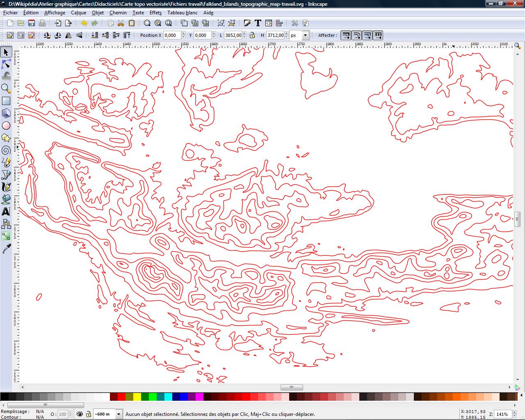
Task: Select the Calligraphy tool
Action: [x=6, y=187]
